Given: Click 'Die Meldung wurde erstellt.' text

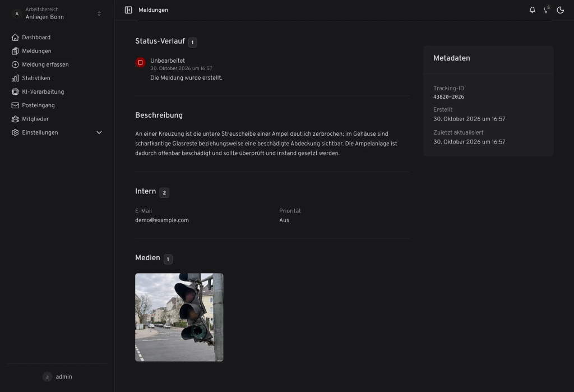Looking at the screenshot, I should (x=186, y=77).
